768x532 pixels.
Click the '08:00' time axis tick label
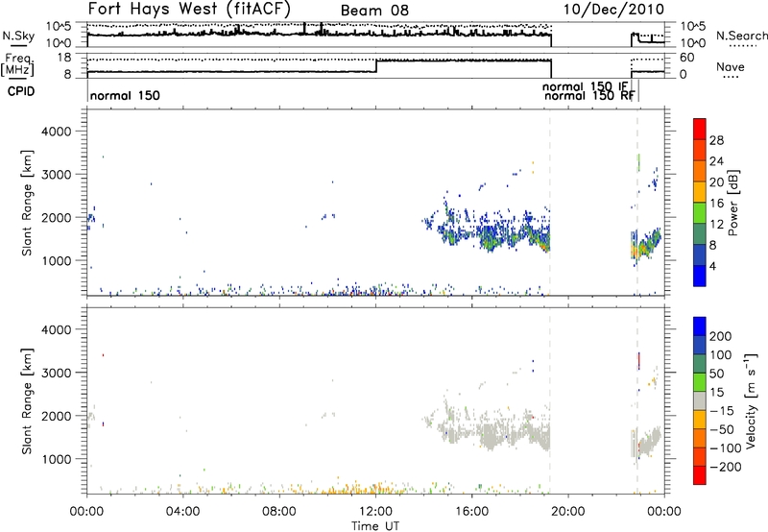coord(279,512)
